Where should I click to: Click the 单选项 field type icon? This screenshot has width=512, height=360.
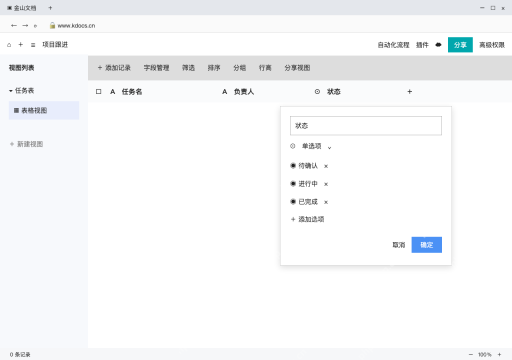293,146
